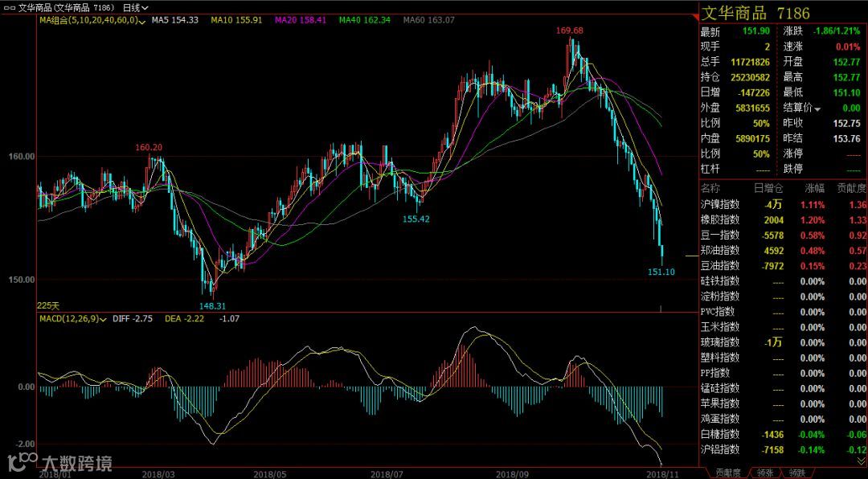Viewport: 868px width, 479px height.
Task: Open the 日线 period dropdown
Action: (x=135, y=8)
